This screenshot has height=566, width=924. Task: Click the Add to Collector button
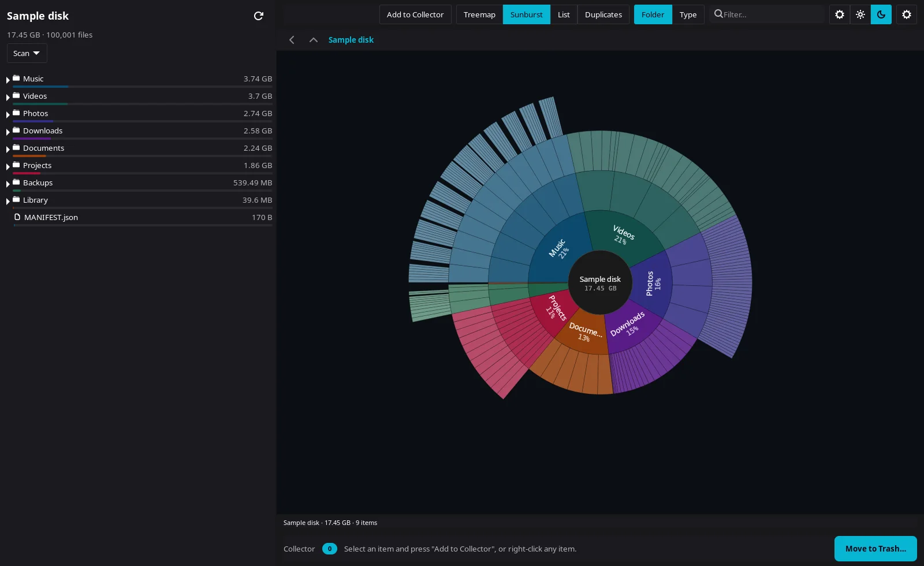coord(415,14)
